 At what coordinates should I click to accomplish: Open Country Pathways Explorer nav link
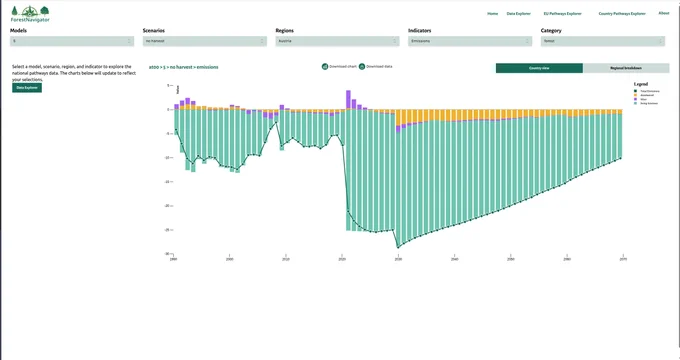coord(622,13)
